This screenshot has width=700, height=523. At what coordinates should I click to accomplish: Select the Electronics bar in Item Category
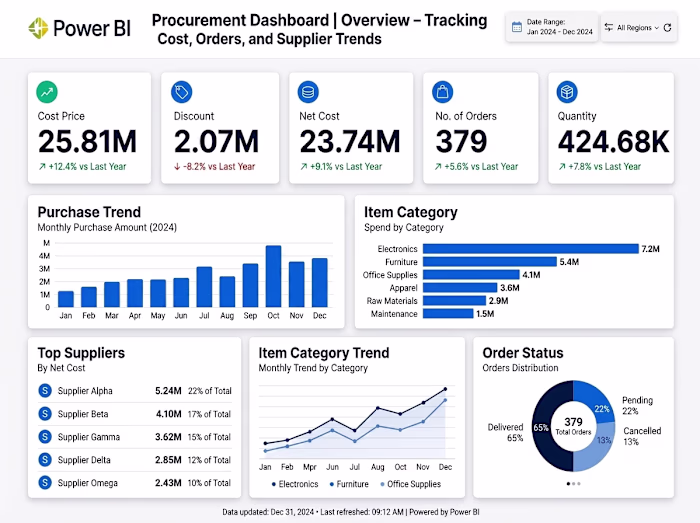531,249
